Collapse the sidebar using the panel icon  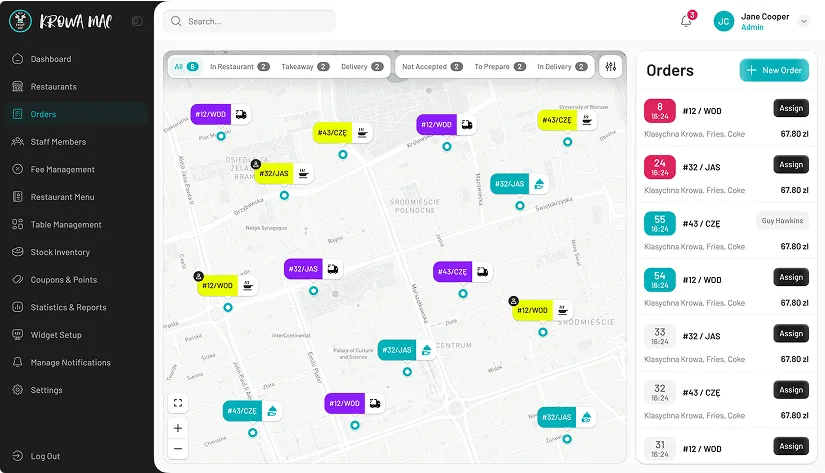137,21
